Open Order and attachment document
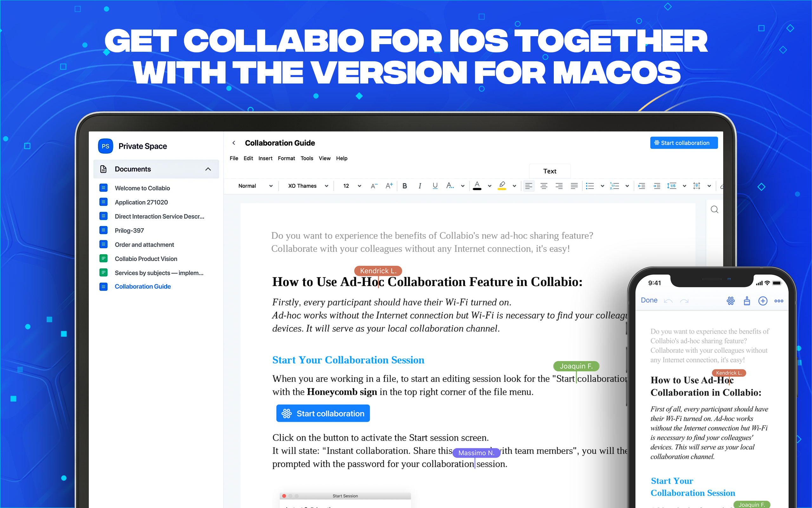812x508 pixels. point(144,244)
